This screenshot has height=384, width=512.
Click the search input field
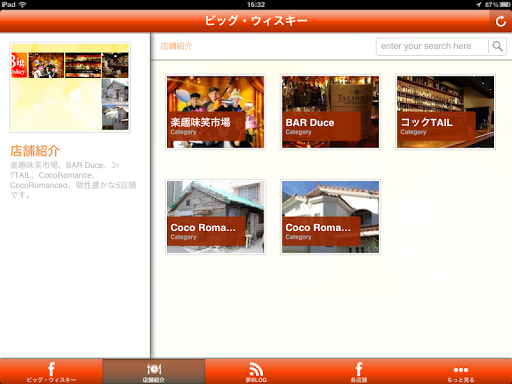[432, 46]
